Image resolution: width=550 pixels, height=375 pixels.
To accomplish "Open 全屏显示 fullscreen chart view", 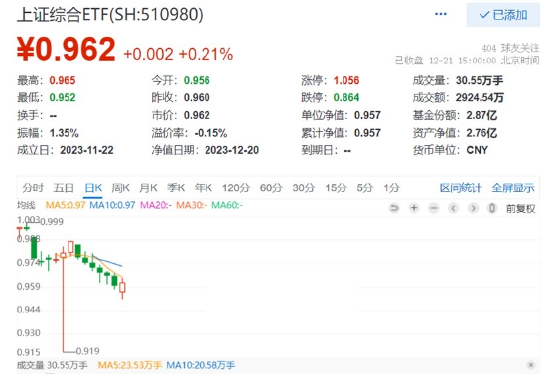I will [513, 188].
